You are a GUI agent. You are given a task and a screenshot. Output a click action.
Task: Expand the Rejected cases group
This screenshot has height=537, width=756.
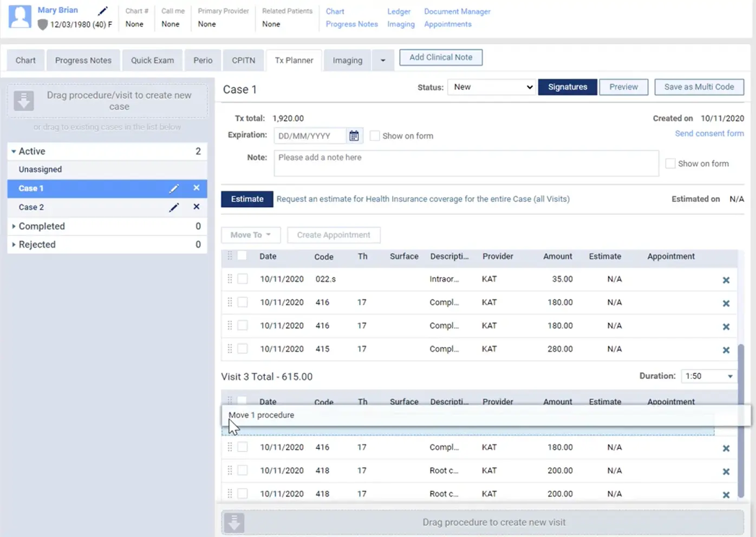14,245
